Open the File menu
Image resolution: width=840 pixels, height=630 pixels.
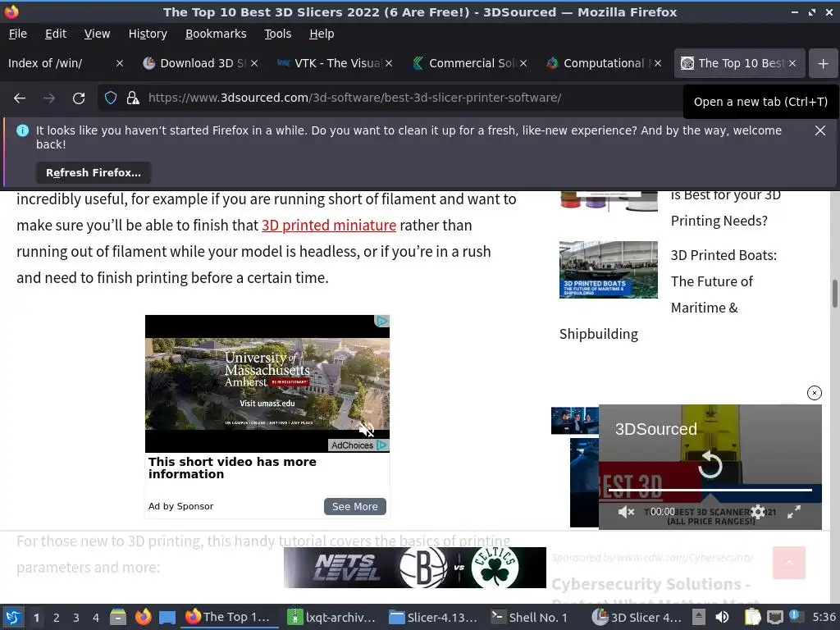point(18,34)
